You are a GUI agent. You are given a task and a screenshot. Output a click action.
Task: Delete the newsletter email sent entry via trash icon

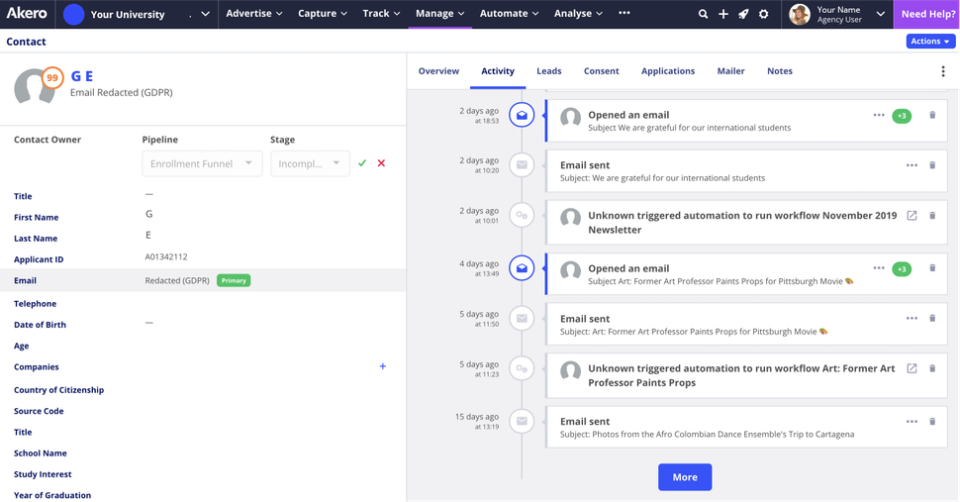[x=932, y=165]
